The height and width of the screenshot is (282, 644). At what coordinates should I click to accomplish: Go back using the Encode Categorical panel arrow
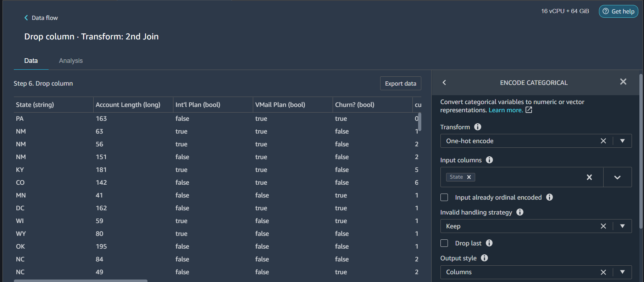[x=444, y=82]
